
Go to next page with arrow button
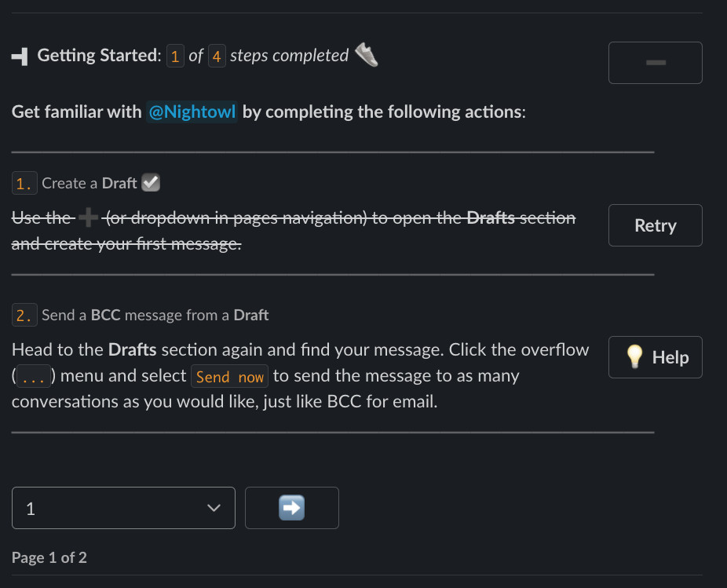pyautogui.click(x=291, y=508)
